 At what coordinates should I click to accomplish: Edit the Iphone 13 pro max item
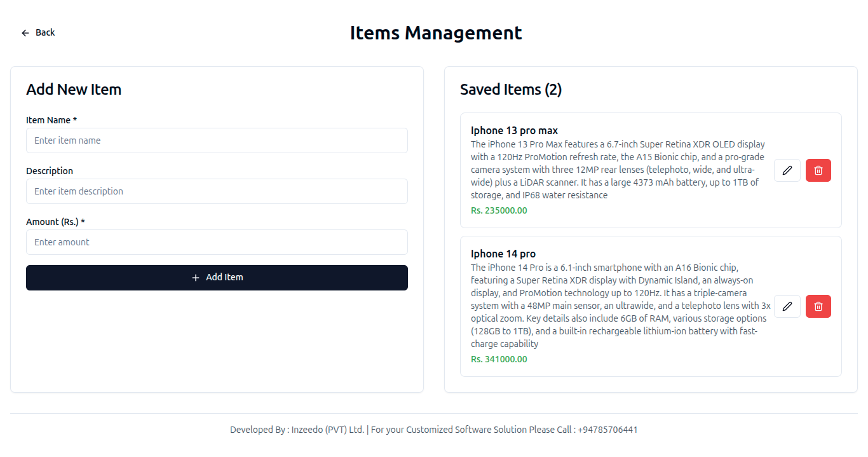pyautogui.click(x=787, y=170)
